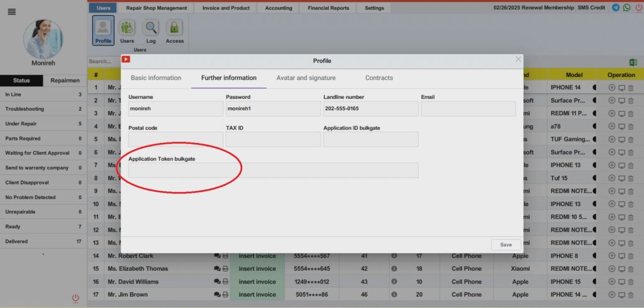Switch sidebar to Repairmen tab

[x=65, y=81]
